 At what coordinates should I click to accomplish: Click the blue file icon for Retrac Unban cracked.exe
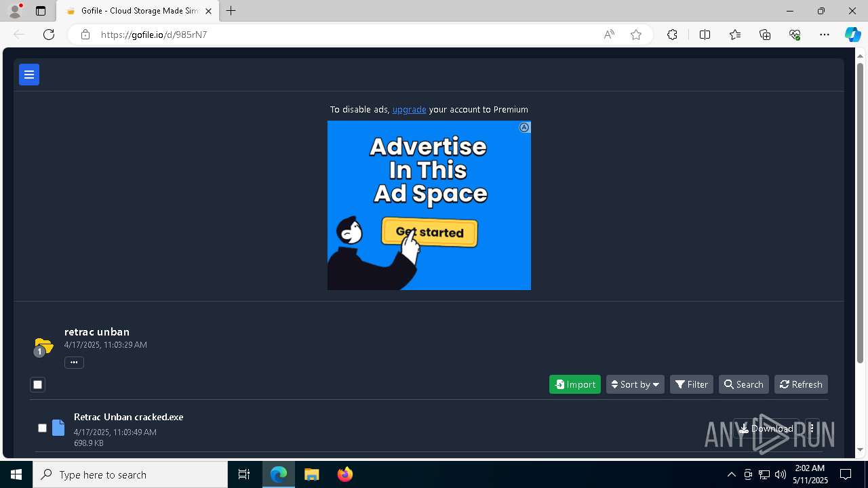(x=58, y=428)
